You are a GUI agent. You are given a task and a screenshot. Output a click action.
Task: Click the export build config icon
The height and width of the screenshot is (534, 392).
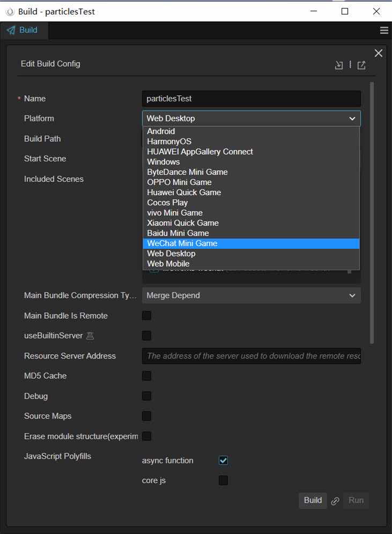pyautogui.click(x=361, y=65)
